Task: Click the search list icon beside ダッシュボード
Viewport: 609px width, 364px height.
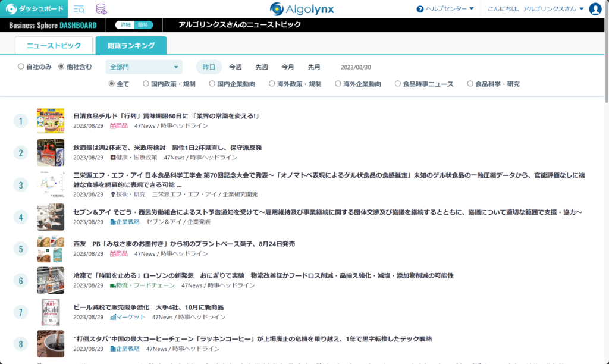Action: [x=79, y=9]
